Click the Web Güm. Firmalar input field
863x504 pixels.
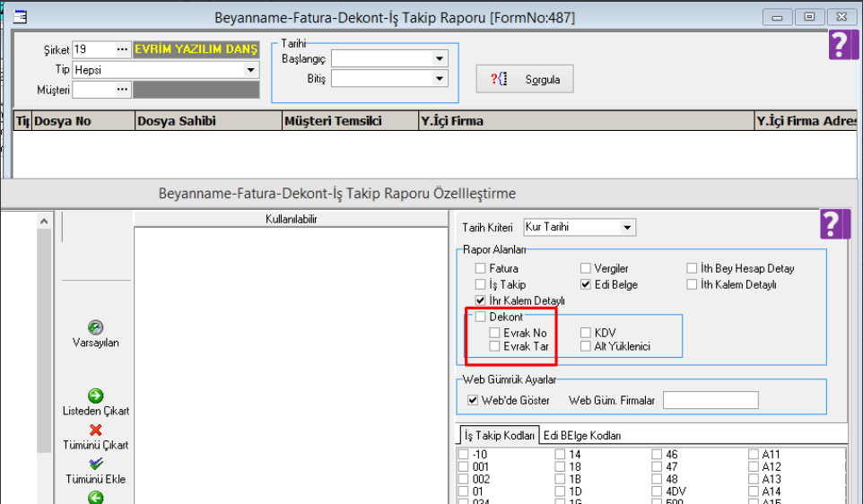coord(710,400)
